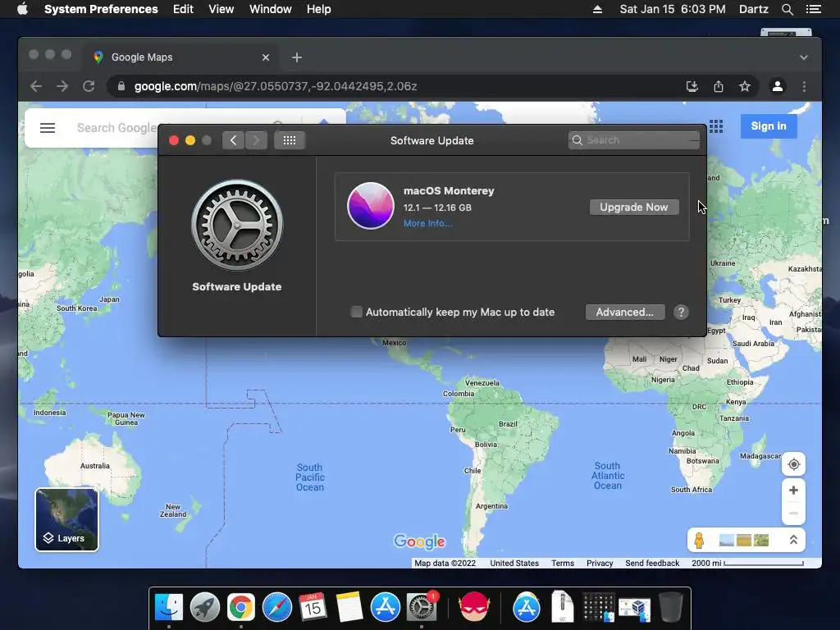Image resolution: width=840 pixels, height=630 pixels.
Task: Share this page icon in Chrome
Action: [719, 86]
